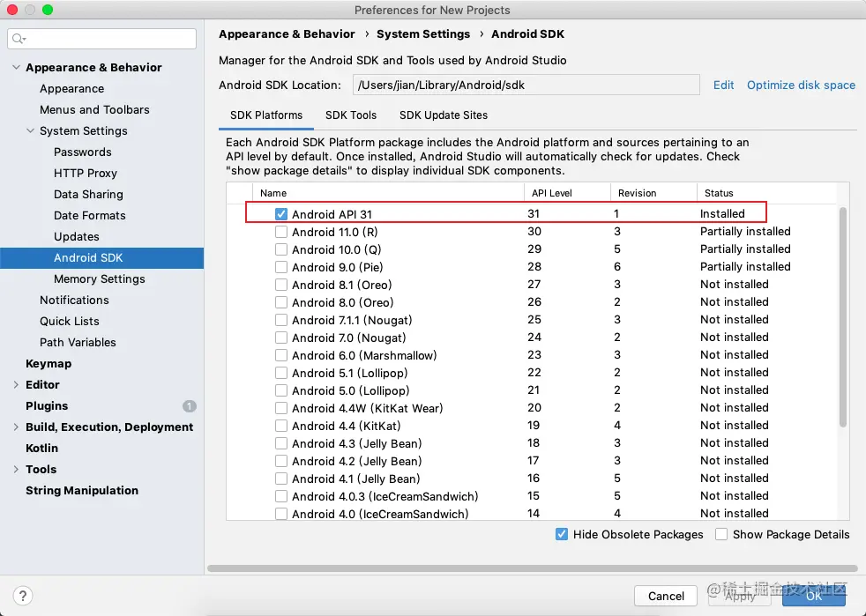Viewport: 866px width, 616px height.
Task: Toggle Hide Obsolete Packages checkbox
Action: [562, 534]
